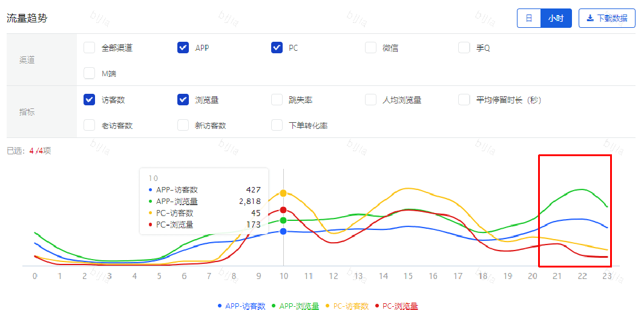
Task: Tick the 新访客数 checkbox
Action: click(x=183, y=125)
